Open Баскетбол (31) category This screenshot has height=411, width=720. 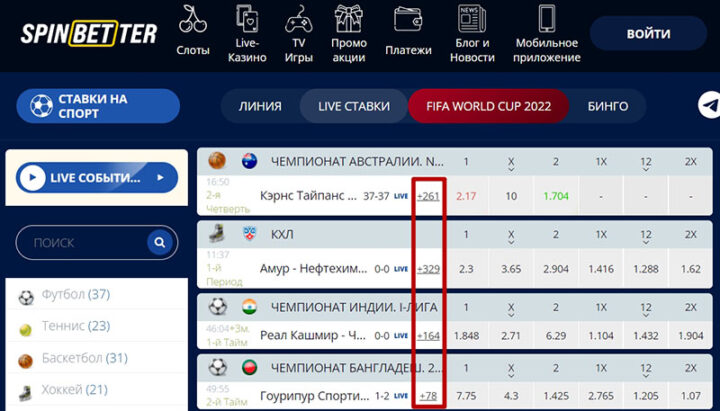click(x=84, y=358)
